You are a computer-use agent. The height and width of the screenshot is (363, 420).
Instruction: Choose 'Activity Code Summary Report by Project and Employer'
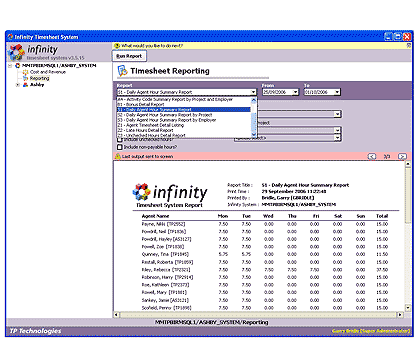click(184, 99)
